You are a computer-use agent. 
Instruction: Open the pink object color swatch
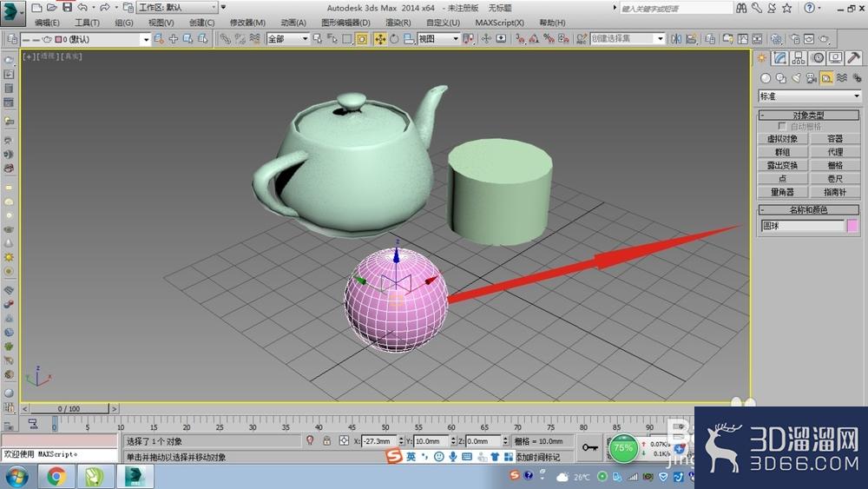pos(852,226)
